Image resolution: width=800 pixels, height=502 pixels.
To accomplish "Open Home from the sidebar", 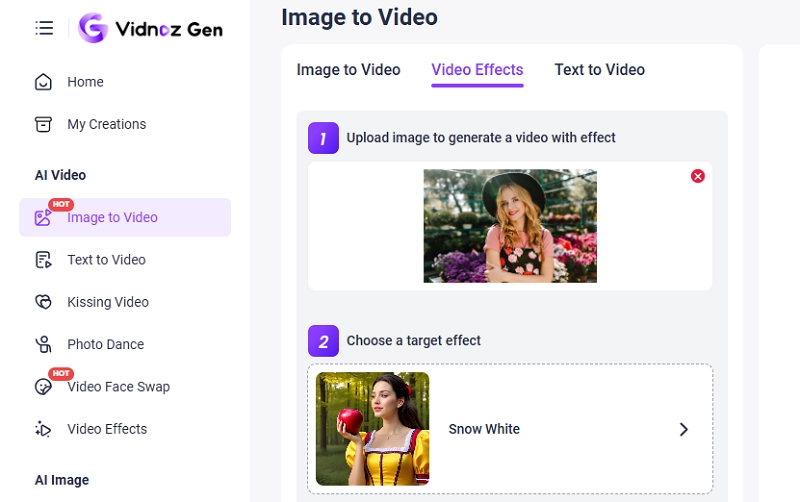I will click(85, 82).
